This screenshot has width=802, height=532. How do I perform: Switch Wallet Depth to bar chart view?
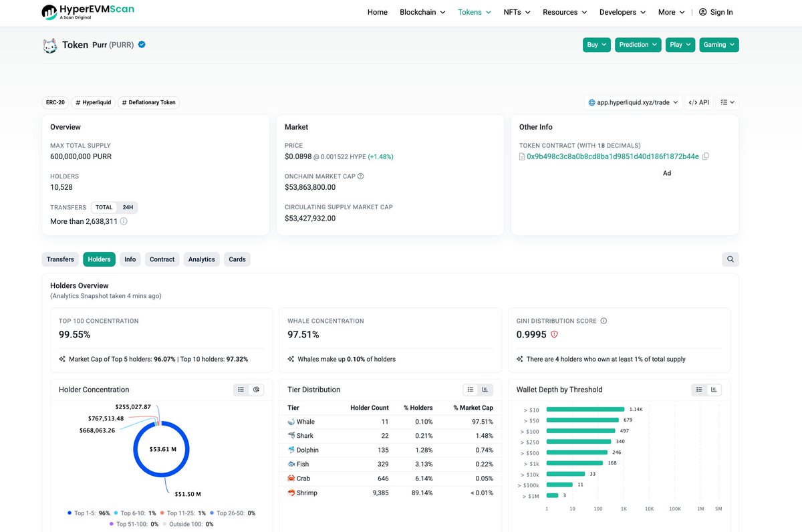pos(714,390)
